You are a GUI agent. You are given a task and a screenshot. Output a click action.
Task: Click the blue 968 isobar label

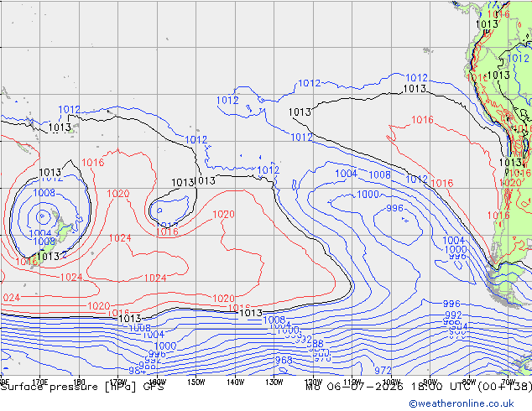284,360
